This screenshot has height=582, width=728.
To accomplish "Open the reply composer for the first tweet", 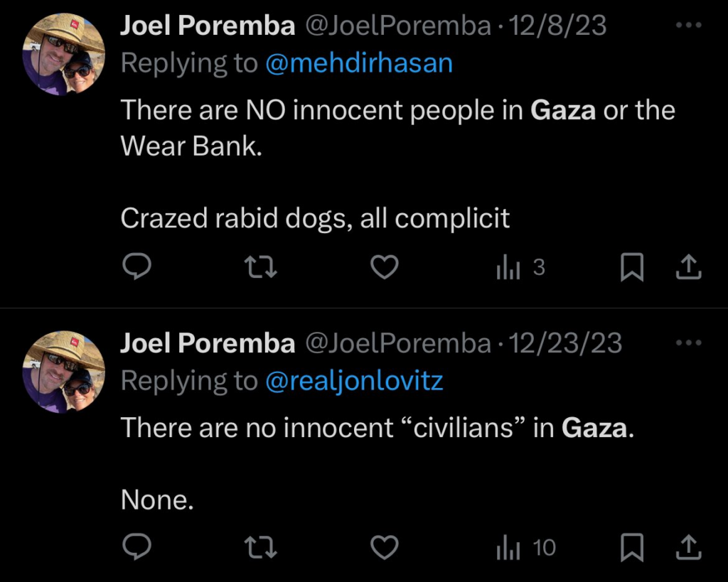I will pyautogui.click(x=137, y=266).
